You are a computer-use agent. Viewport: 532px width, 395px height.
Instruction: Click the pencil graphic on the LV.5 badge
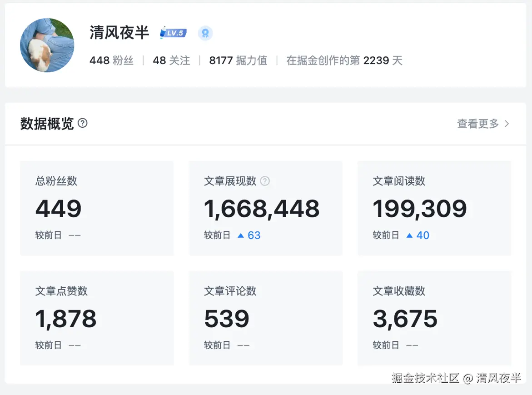[164, 33]
